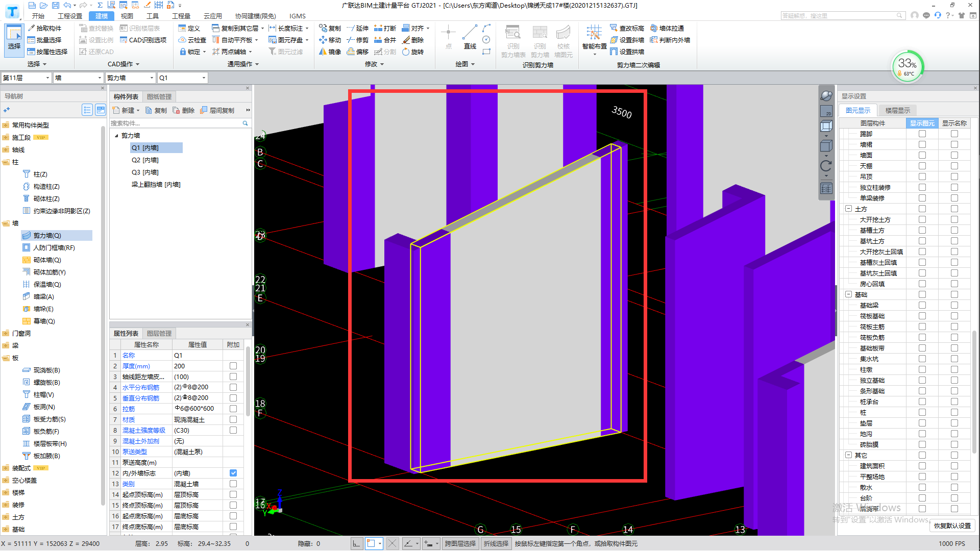
Task: Enable 显示图元 for 筏板基础
Action: coord(922,316)
